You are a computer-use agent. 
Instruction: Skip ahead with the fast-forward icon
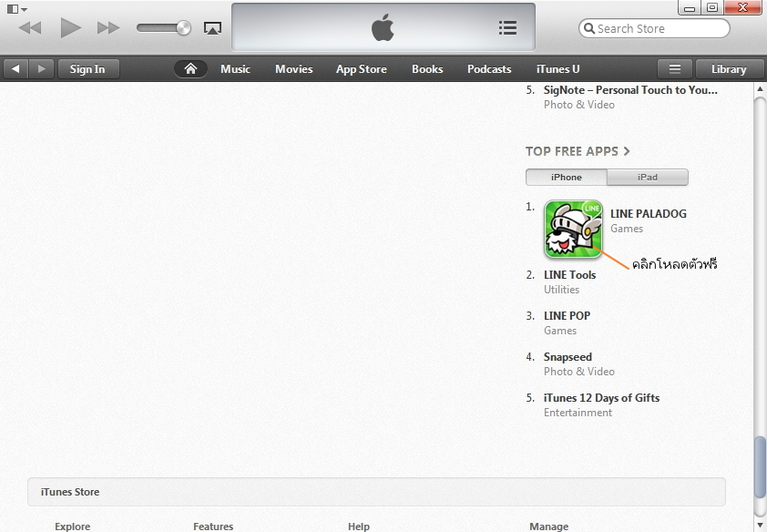108,28
